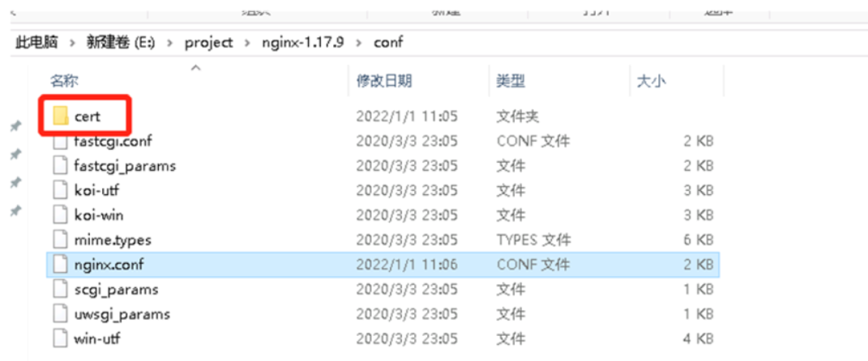Viewport: 868px width, 361px height.
Task: Expand the chevron after 此电脑 in breadcrumb
Action: (x=72, y=43)
